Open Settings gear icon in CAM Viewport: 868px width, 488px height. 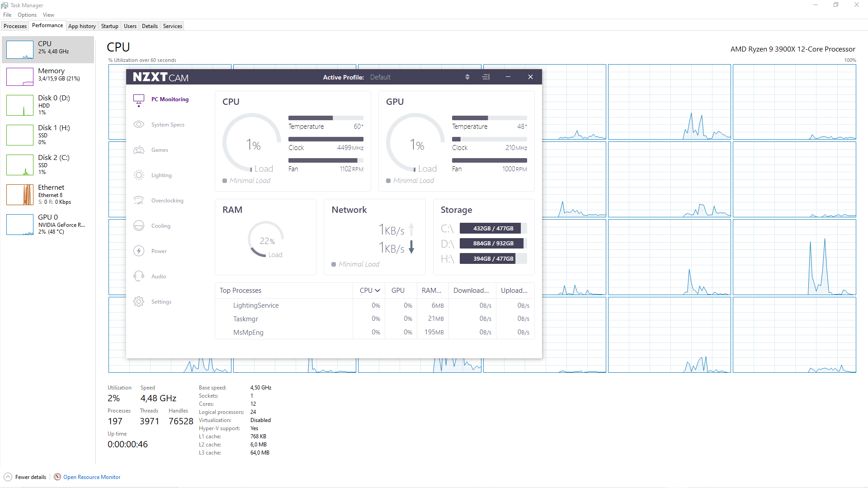tap(139, 301)
